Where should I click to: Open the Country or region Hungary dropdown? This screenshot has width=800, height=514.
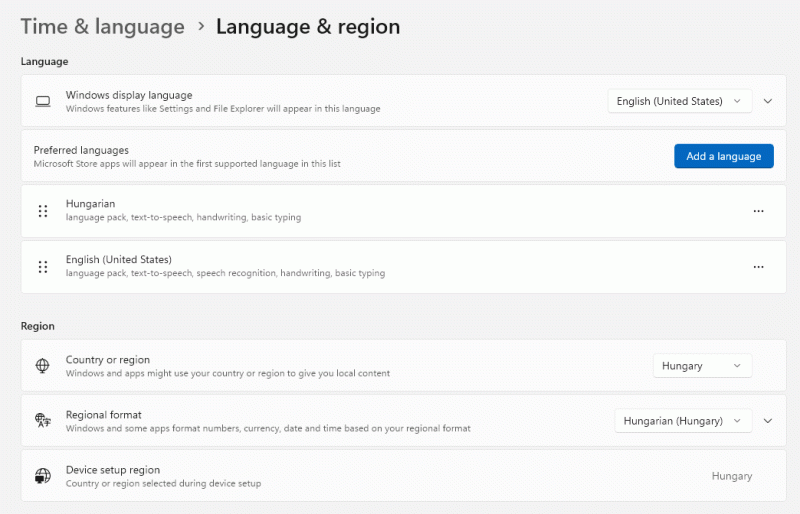click(x=702, y=366)
